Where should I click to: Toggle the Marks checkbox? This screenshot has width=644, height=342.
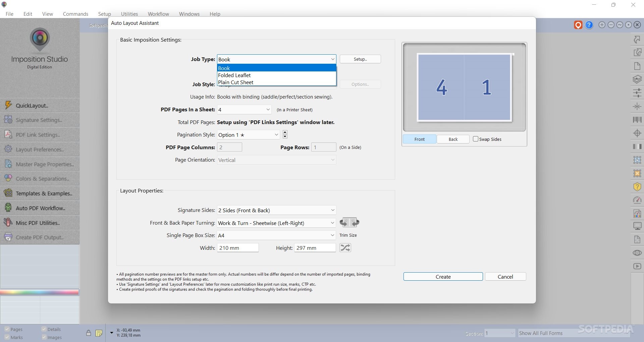click(7, 337)
